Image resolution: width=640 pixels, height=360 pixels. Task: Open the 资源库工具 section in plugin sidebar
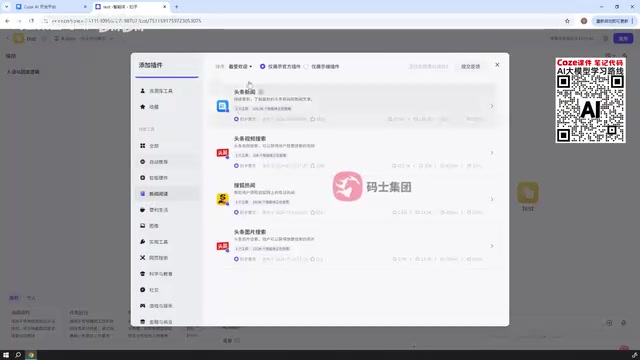[157, 91]
